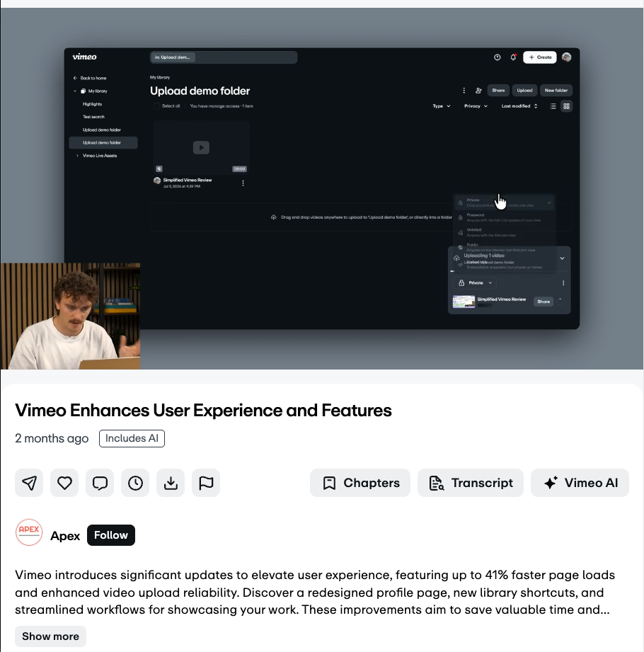Open three-dot menu in upload panel
The image size is (644, 652).
point(563,283)
